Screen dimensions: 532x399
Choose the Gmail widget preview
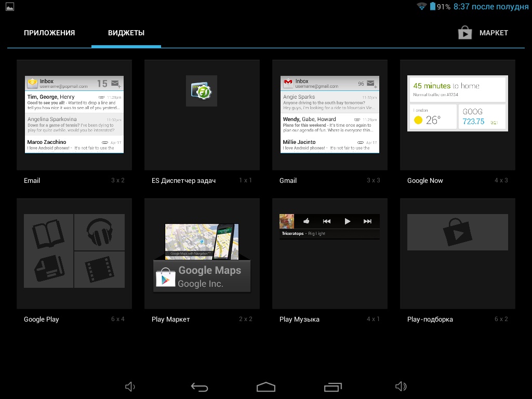[330, 114]
